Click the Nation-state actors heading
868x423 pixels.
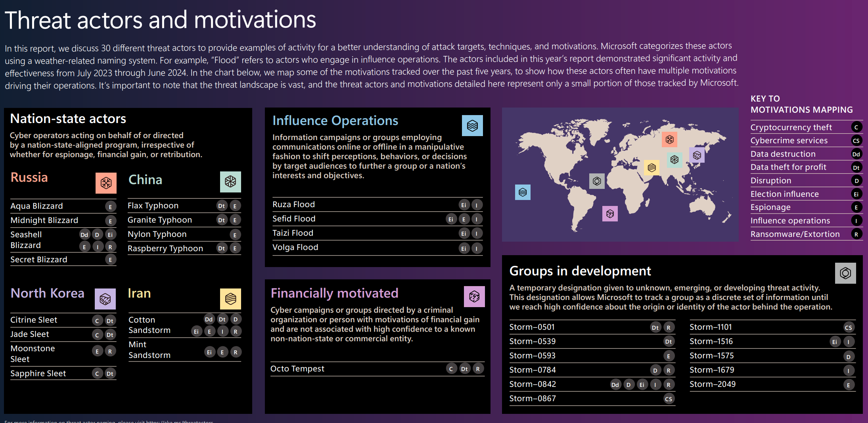tap(68, 119)
